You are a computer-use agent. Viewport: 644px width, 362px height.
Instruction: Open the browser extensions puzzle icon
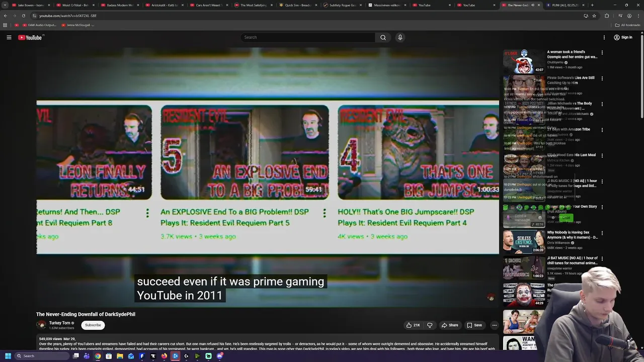pos(607,16)
